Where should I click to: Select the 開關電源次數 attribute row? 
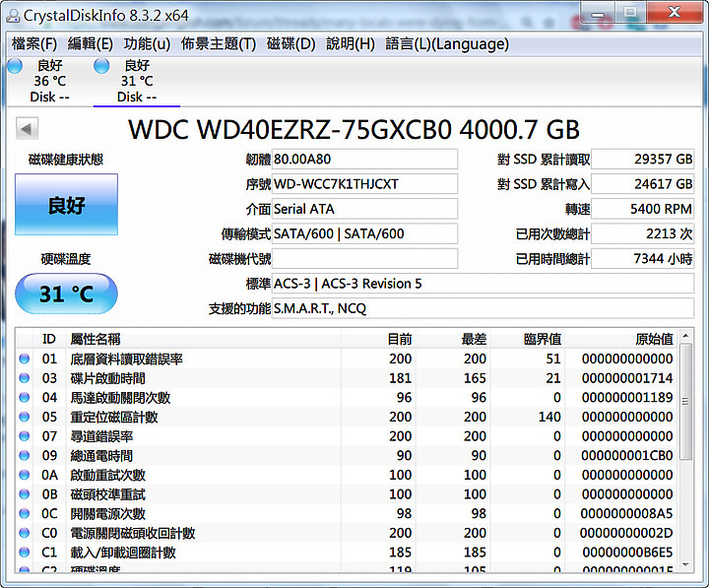tap(347, 514)
